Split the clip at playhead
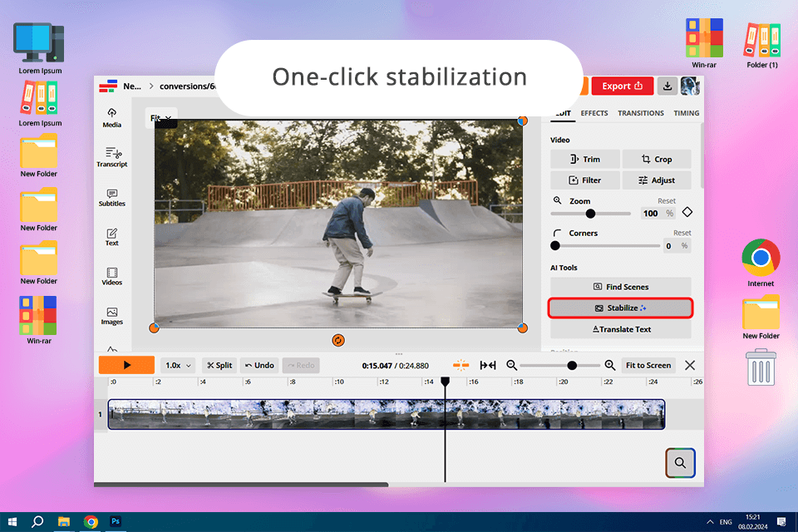The width and height of the screenshot is (798, 532). [219, 366]
